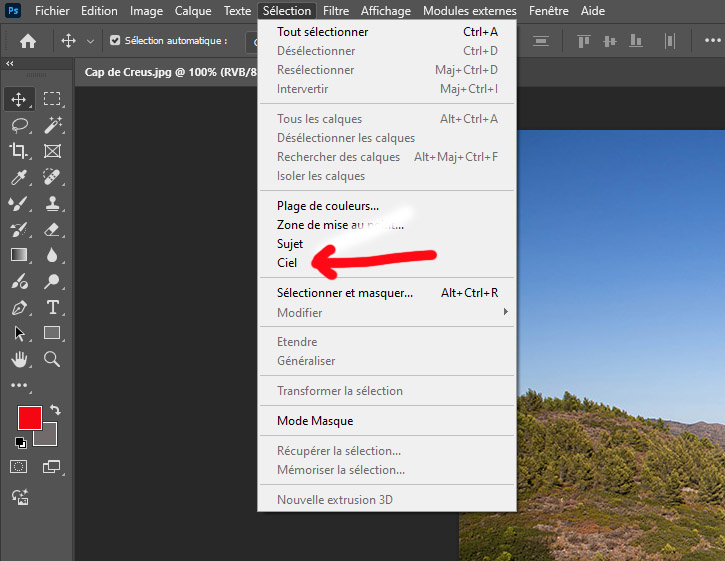The width and height of the screenshot is (725, 561).
Task: Click the Home icon in options bar
Action: tap(28, 41)
